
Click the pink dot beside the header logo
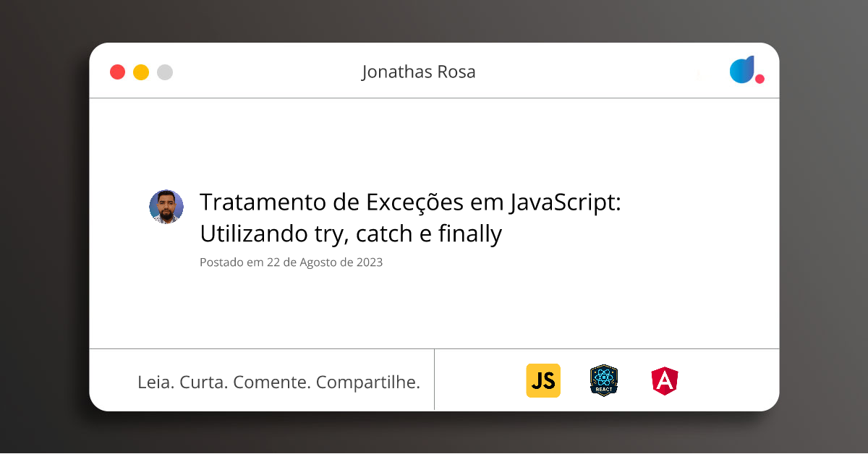click(x=759, y=79)
